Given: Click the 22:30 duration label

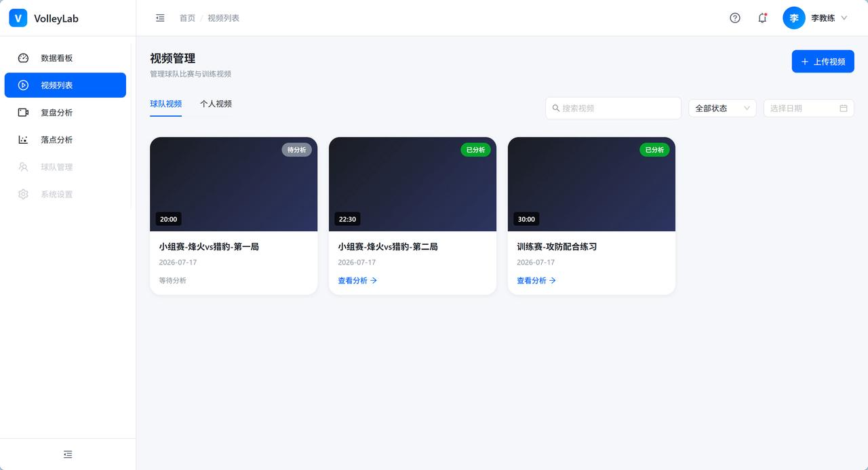Looking at the screenshot, I should click(x=347, y=219).
